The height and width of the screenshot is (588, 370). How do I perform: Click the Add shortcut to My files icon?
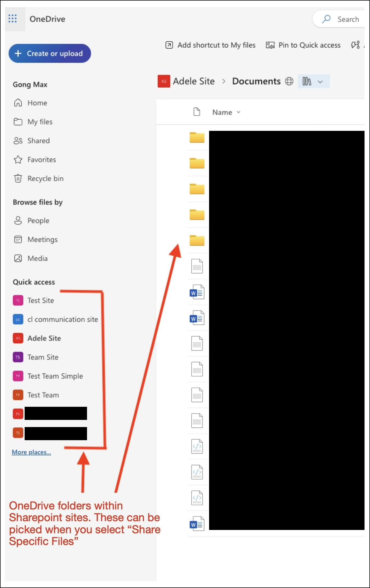[169, 45]
